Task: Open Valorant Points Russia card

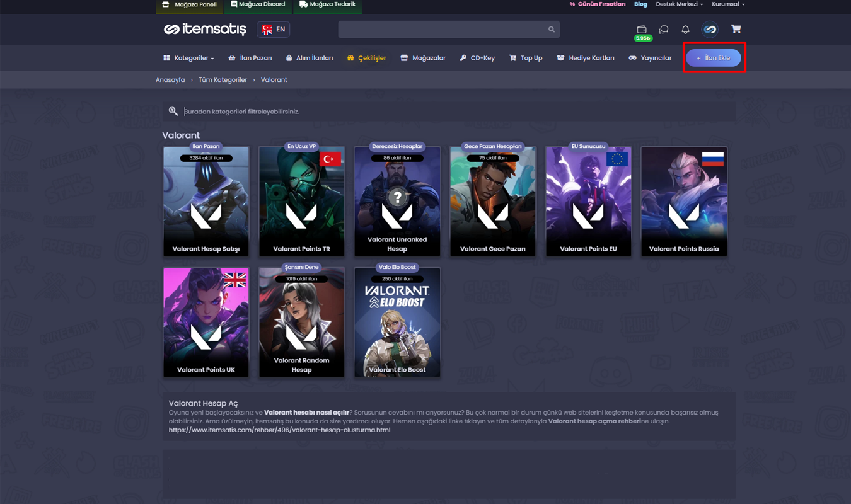Action: [684, 202]
